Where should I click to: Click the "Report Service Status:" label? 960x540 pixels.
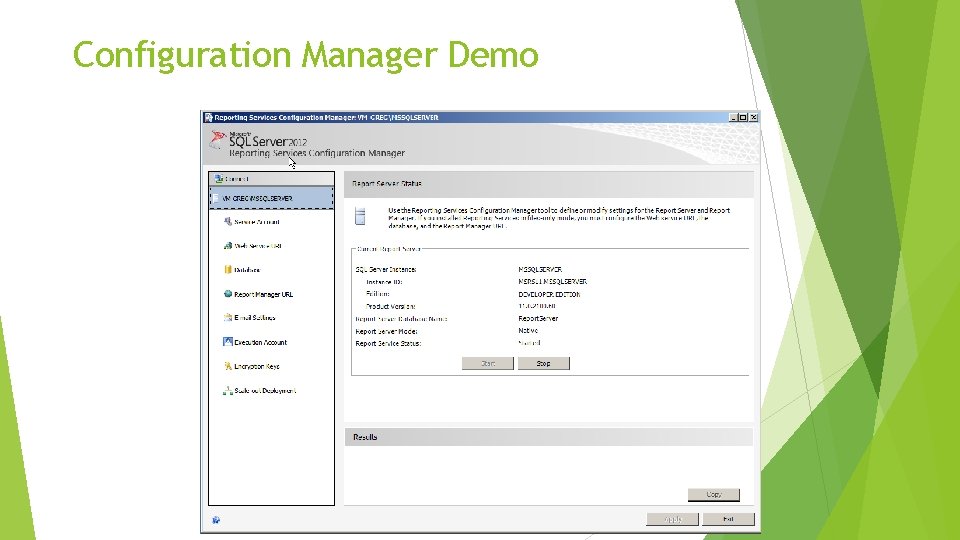coord(388,343)
